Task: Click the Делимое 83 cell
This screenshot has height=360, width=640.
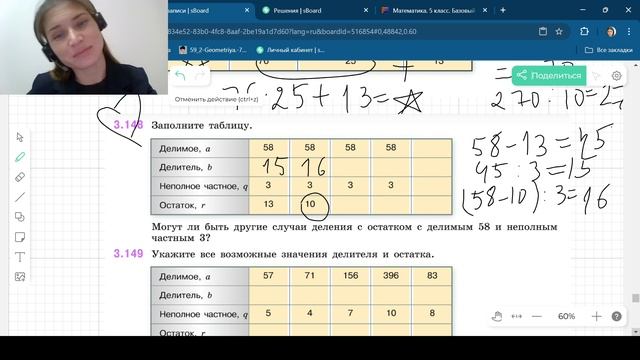Action: tap(432, 276)
